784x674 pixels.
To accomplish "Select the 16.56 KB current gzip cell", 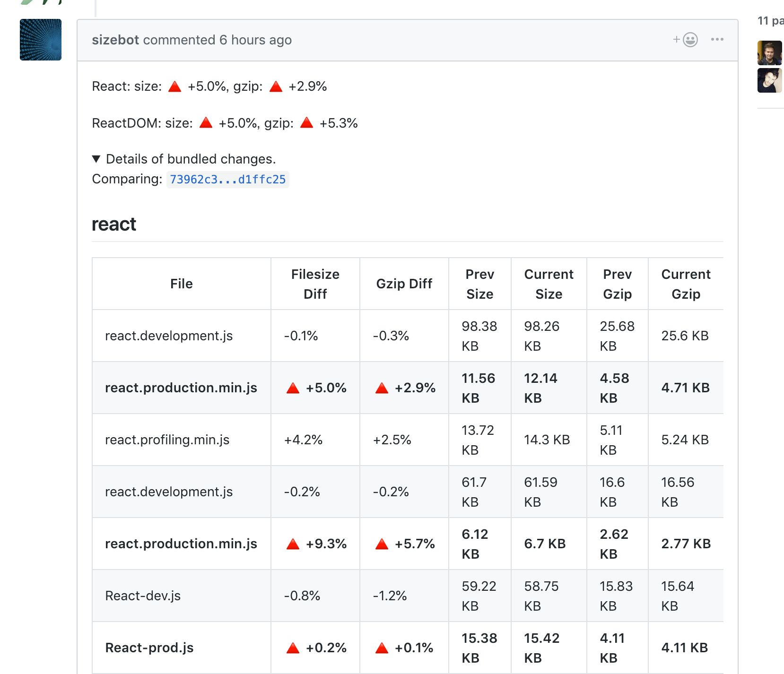I will (686, 492).
